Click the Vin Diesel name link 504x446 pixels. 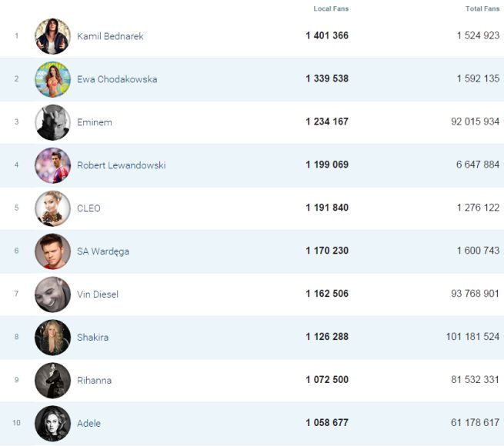pyautogui.click(x=98, y=295)
